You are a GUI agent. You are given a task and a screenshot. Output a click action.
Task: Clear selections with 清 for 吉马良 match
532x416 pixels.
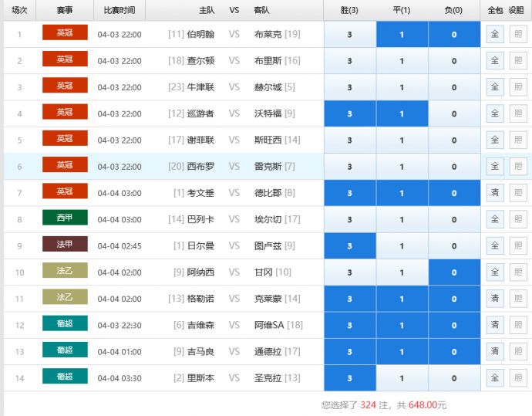[495, 351]
